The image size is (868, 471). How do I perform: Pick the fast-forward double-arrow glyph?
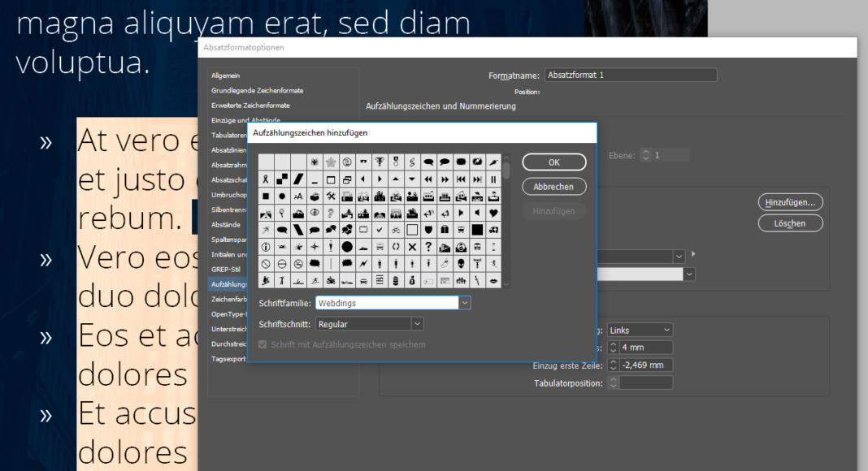[445, 179]
